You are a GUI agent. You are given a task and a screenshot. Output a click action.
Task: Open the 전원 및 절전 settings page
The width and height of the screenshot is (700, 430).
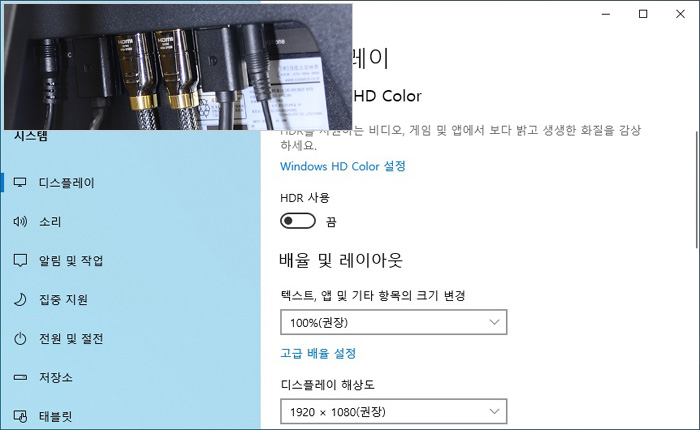pos(71,338)
